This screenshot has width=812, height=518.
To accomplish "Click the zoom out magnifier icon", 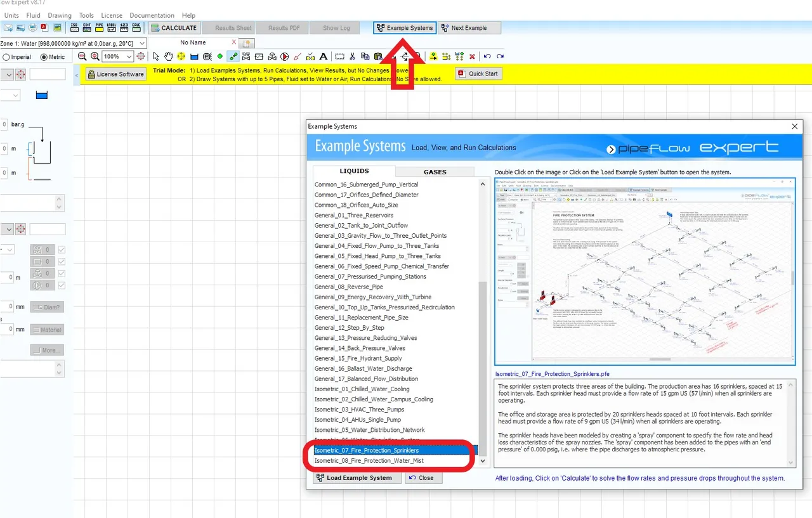I will (x=82, y=56).
